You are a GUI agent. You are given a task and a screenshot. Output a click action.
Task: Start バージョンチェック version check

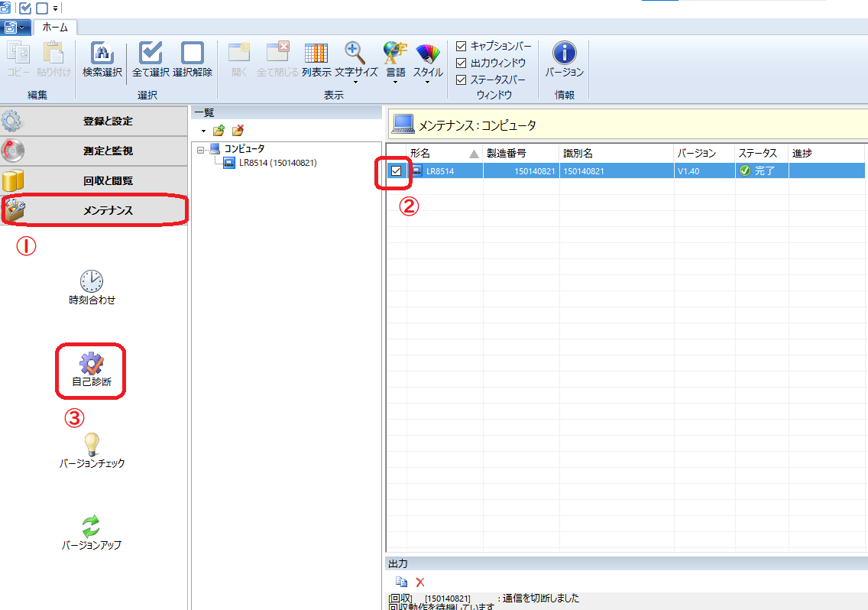click(x=90, y=449)
